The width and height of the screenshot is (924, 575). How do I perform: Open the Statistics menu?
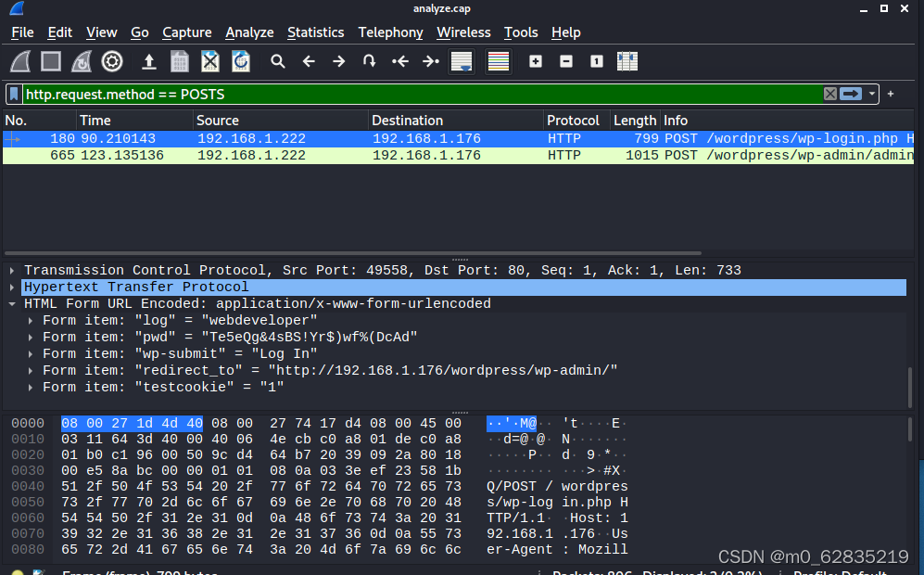pyautogui.click(x=315, y=32)
